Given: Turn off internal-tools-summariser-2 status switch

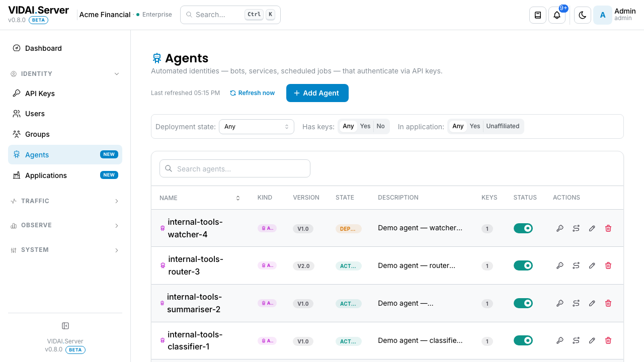Looking at the screenshot, I should (x=523, y=303).
